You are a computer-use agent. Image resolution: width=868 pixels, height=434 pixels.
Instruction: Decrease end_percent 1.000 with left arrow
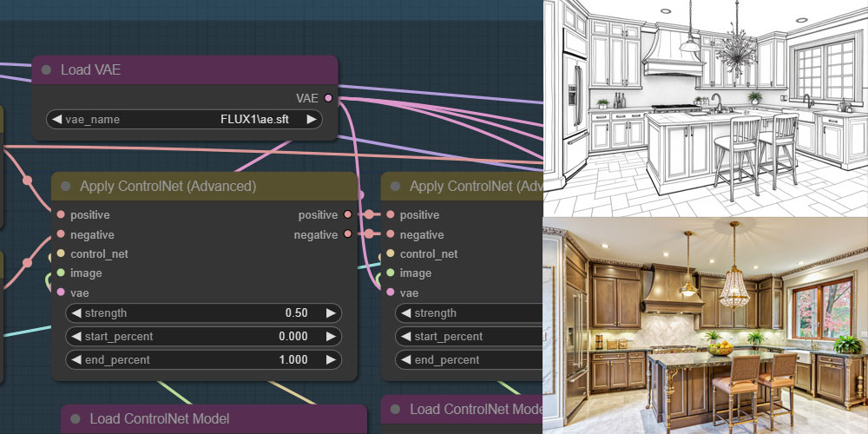tap(76, 360)
